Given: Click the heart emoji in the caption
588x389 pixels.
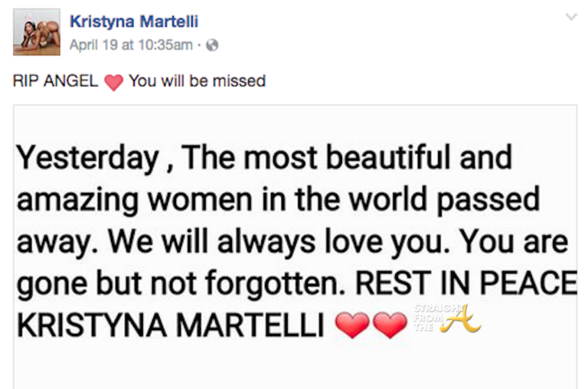Looking at the screenshot, I should tap(113, 82).
